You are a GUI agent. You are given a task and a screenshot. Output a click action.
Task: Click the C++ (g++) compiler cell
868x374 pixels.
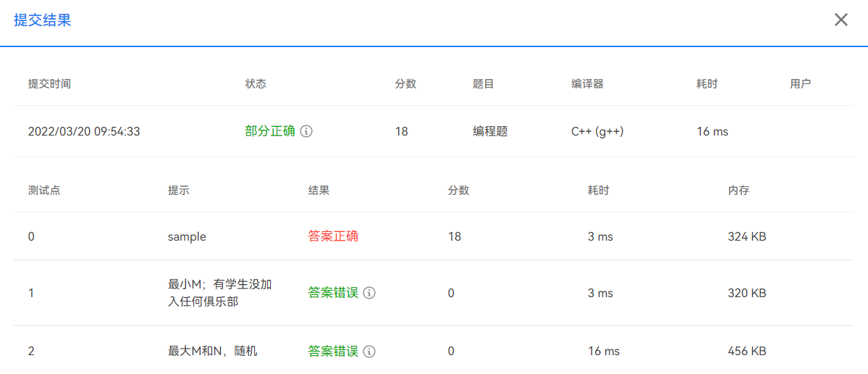[597, 132]
